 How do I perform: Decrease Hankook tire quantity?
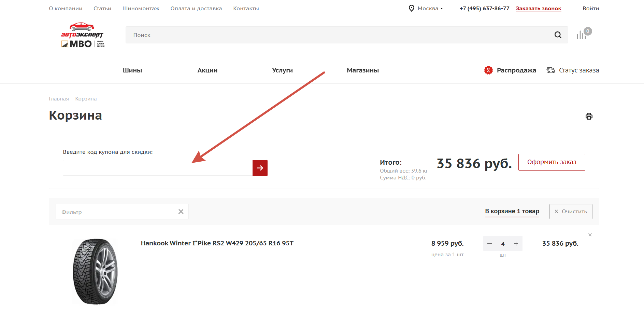[x=489, y=244]
